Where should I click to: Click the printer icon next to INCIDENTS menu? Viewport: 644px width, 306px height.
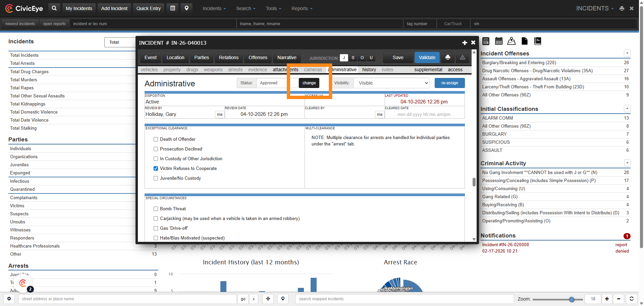point(622,8)
